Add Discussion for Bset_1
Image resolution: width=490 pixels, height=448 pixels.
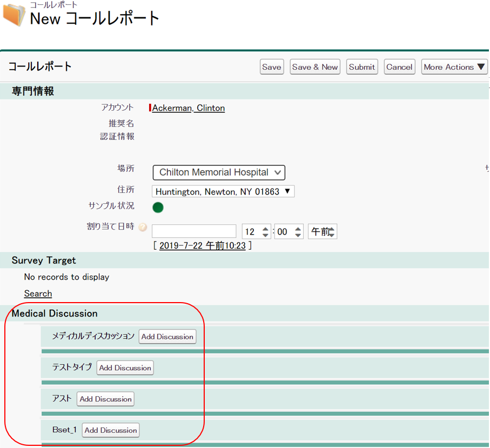click(x=111, y=430)
